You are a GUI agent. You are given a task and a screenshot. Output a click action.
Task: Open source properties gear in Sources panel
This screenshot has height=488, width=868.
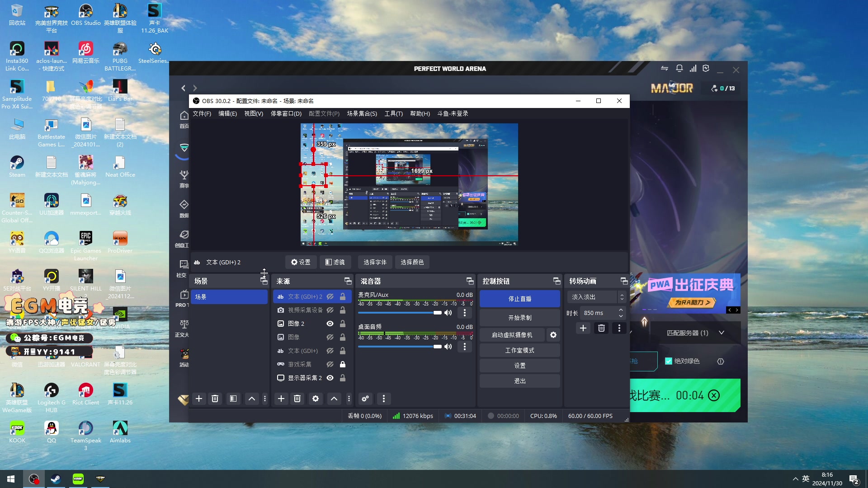[316, 399]
